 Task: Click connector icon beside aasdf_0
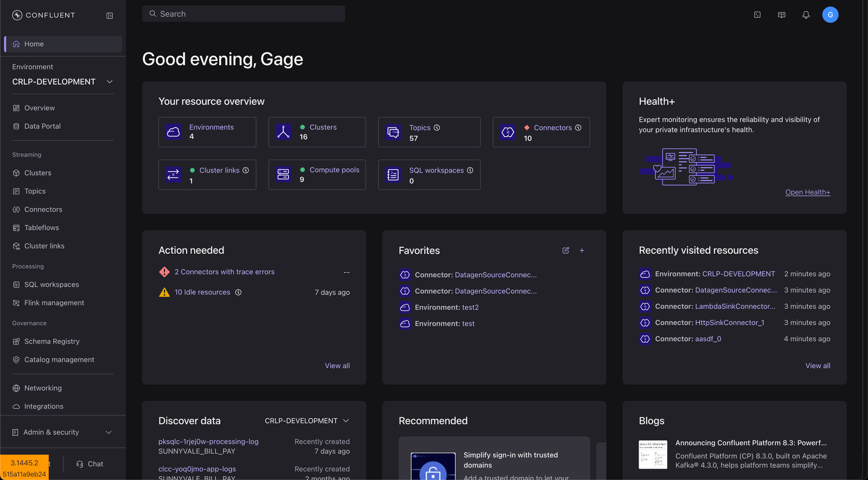[x=645, y=339]
